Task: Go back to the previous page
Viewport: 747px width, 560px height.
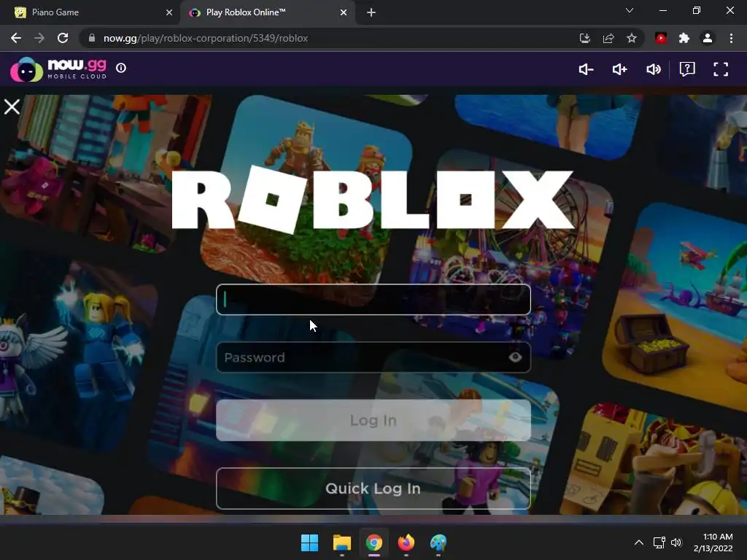Action: point(16,38)
